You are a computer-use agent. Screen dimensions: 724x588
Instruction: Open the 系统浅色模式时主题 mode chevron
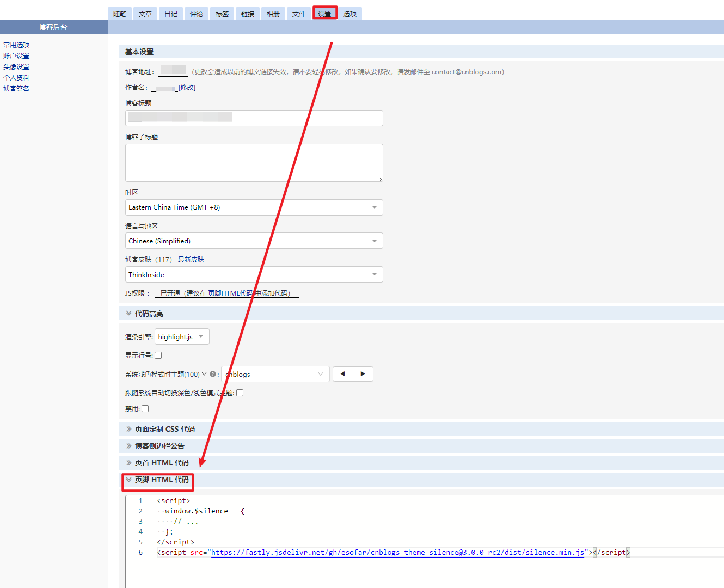pos(204,374)
